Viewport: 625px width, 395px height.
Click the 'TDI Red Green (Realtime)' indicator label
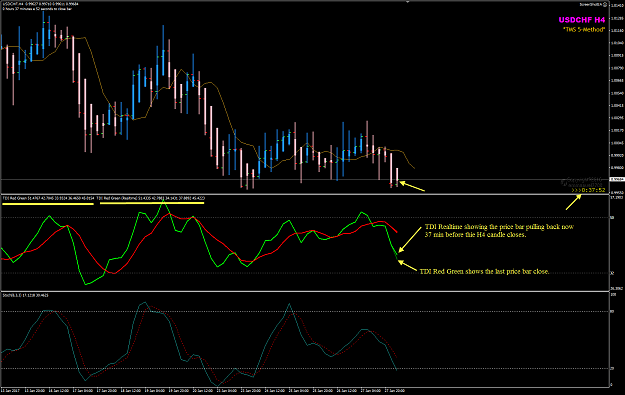(x=151, y=198)
